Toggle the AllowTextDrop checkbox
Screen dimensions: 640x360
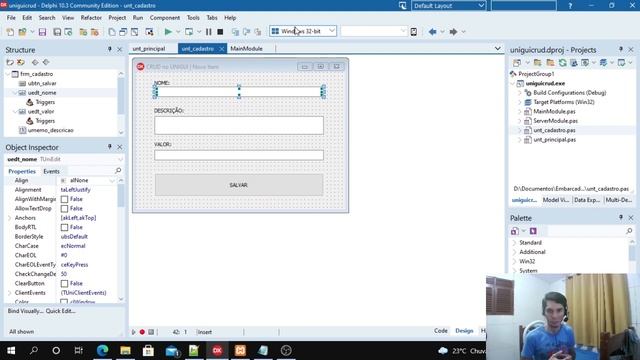[64, 209]
